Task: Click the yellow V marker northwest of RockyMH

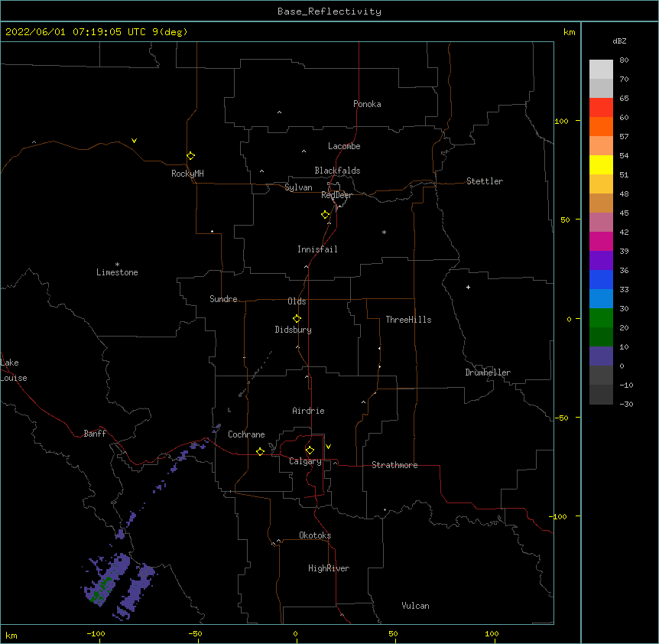Action: click(134, 141)
